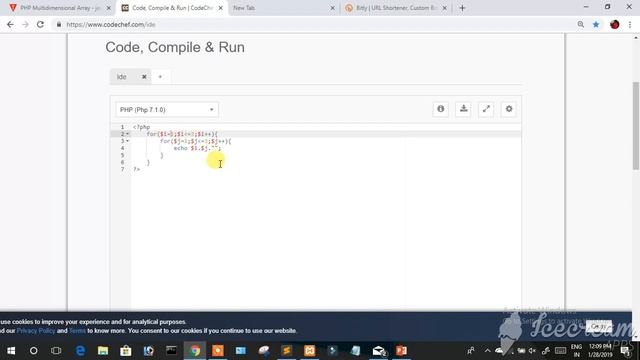Close the Bitly tab
Image resolution: width=640 pixels, height=360 pixels.
pyautogui.click(x=444, y=8)
